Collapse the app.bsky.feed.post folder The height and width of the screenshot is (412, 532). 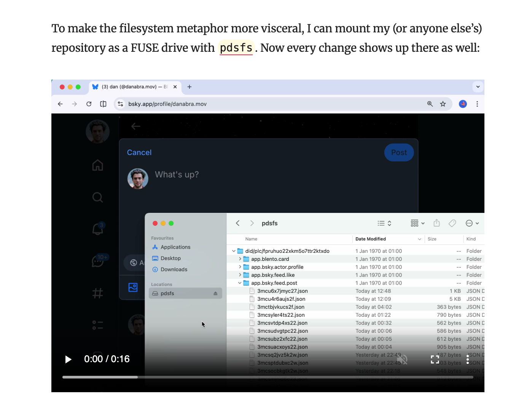click(240, 283)
